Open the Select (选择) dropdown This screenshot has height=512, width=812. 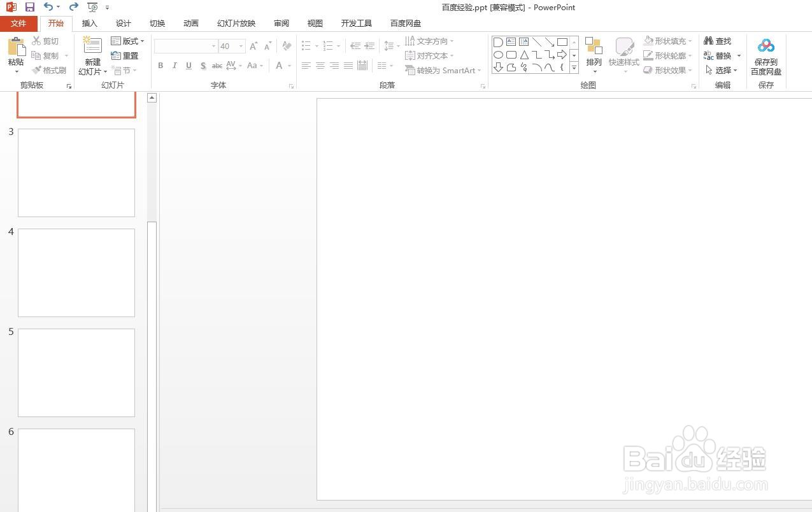click(721, 70)
